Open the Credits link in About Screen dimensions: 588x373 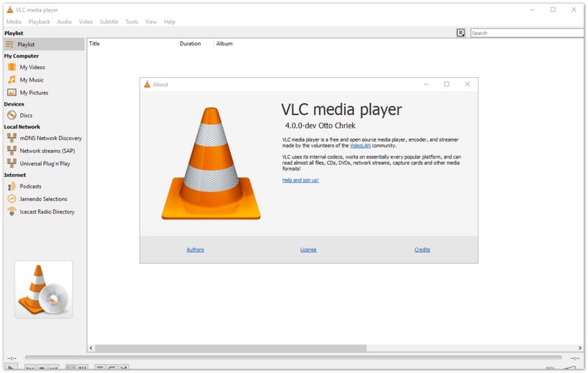tap(422, 250)
